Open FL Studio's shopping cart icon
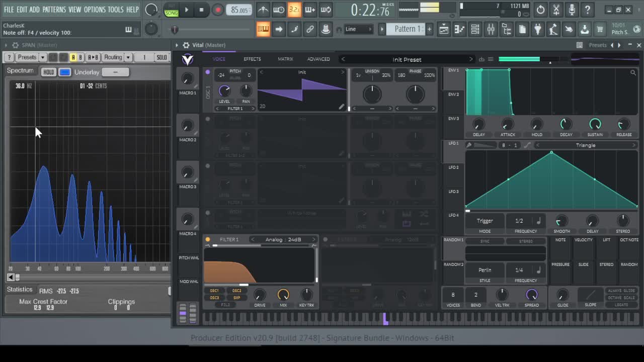 pyautogui.click(x=600, y=29)
